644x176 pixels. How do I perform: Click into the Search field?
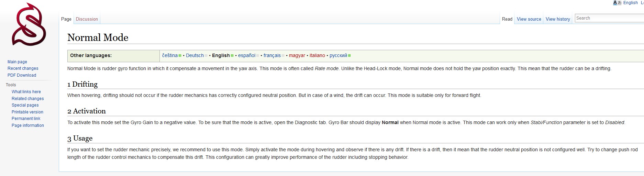tap(608, 18)
